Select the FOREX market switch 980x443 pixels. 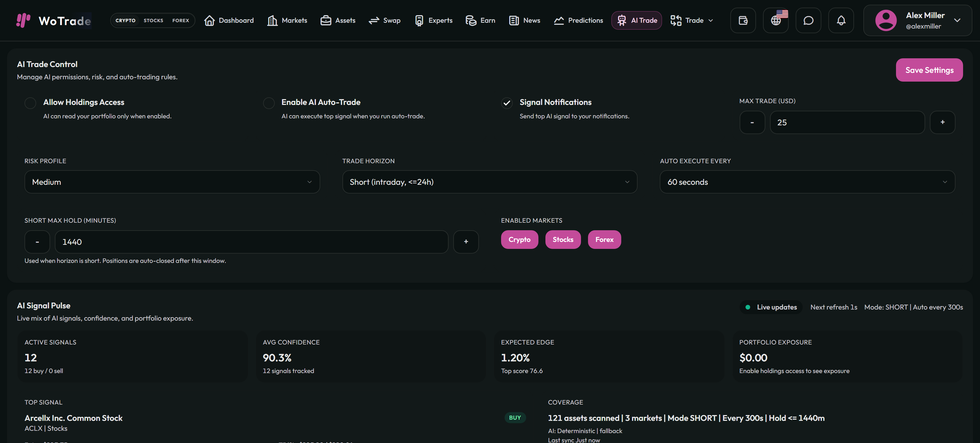pyautogui.click(x=181, y=20)
